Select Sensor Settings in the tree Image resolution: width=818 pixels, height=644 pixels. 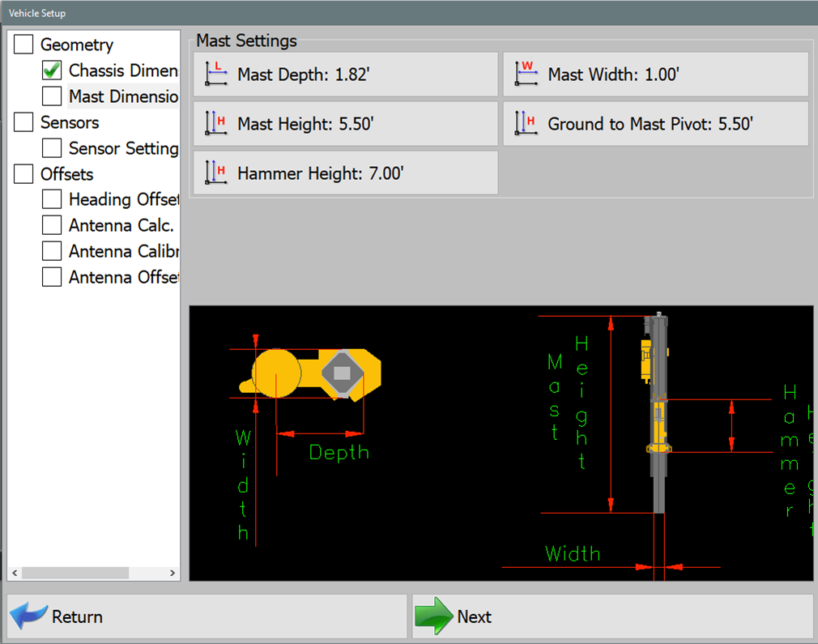pyautogui.click(x=120, y=147)
